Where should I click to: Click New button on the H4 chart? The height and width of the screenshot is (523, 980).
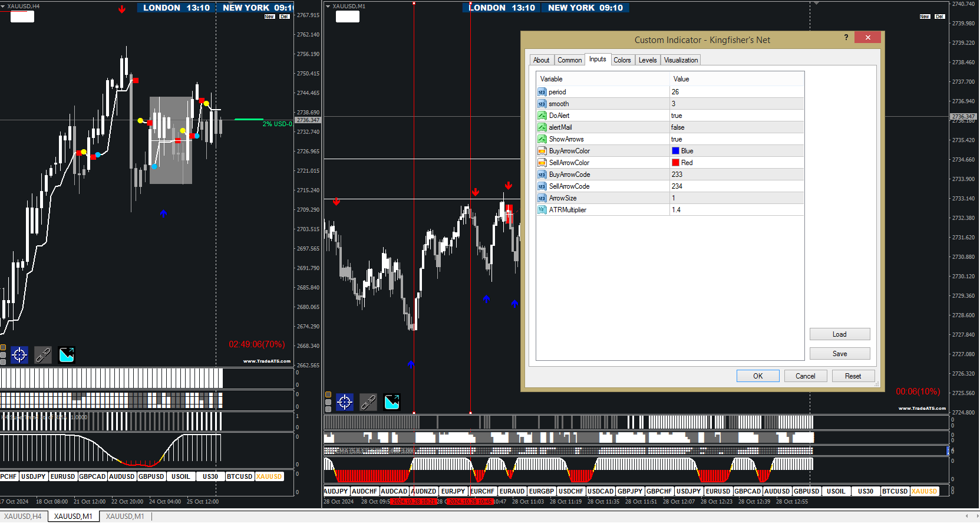click(270, 17)
